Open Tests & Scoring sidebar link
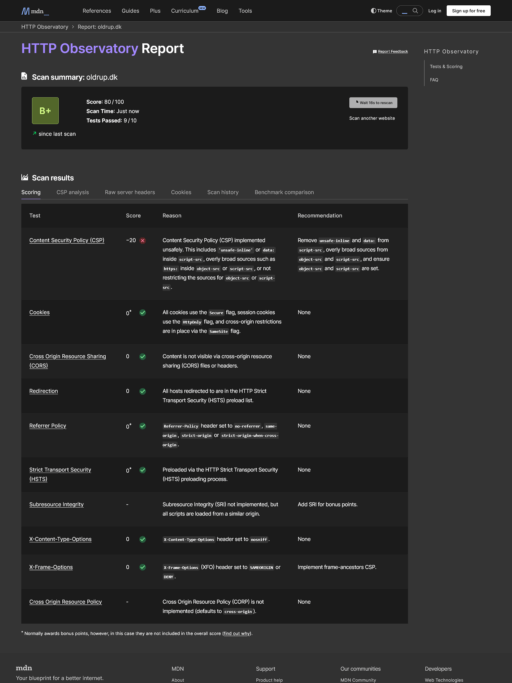 tap(446, 67)
